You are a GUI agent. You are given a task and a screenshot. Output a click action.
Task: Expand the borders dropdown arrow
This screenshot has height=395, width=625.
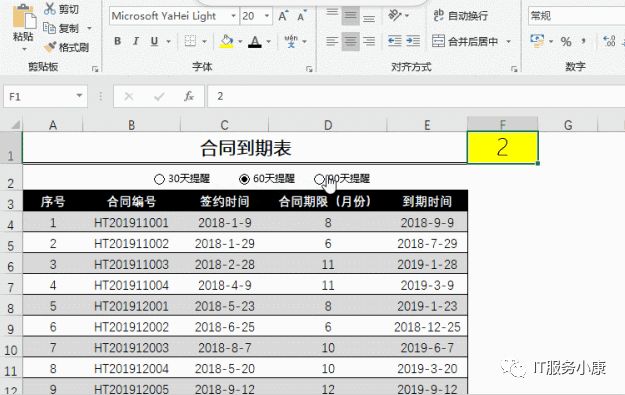tap(204, 41)
